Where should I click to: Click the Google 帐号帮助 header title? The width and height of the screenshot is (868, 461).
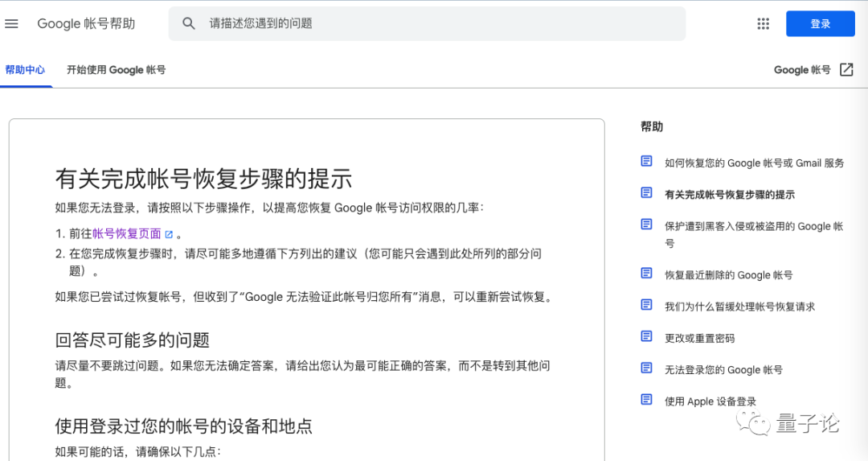(x=86, y=24)
